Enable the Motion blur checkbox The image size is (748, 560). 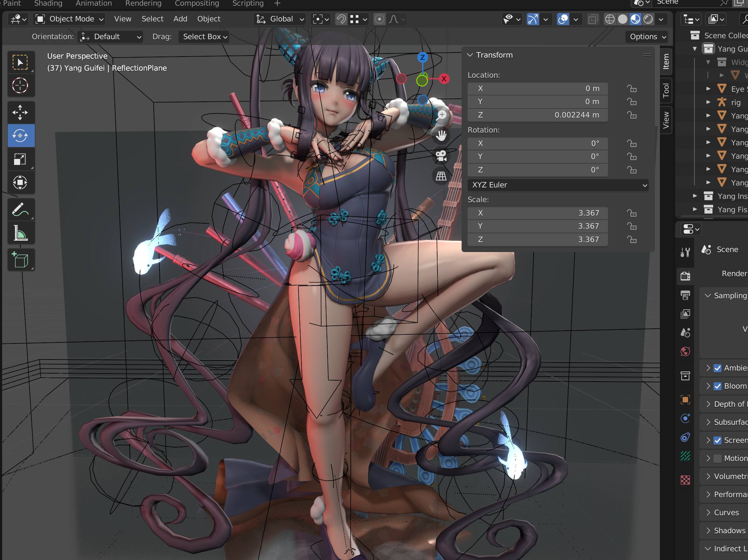point(718,459)
